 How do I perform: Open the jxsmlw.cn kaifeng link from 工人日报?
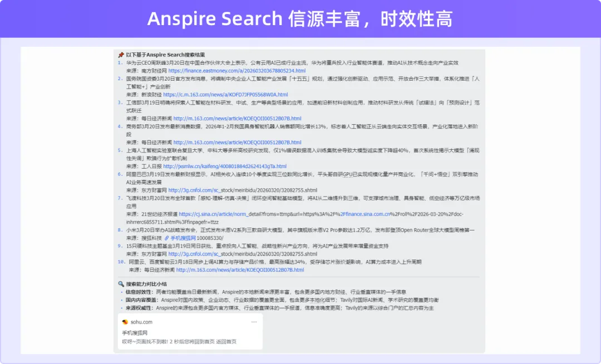coord(225,166)
